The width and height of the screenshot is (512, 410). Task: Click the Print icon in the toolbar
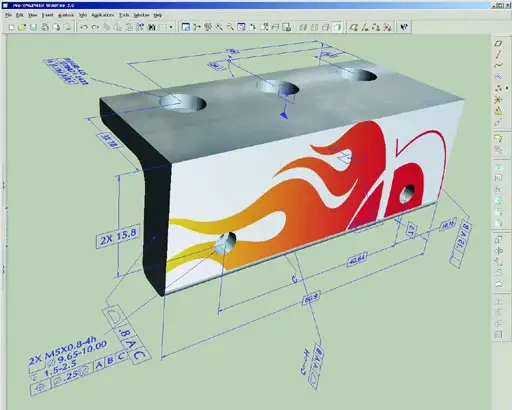coord(45,27)
